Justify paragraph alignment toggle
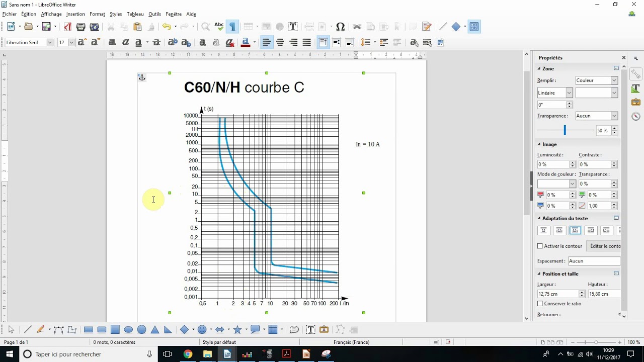This screenshot has height=362, width=644. click(307, 43)
